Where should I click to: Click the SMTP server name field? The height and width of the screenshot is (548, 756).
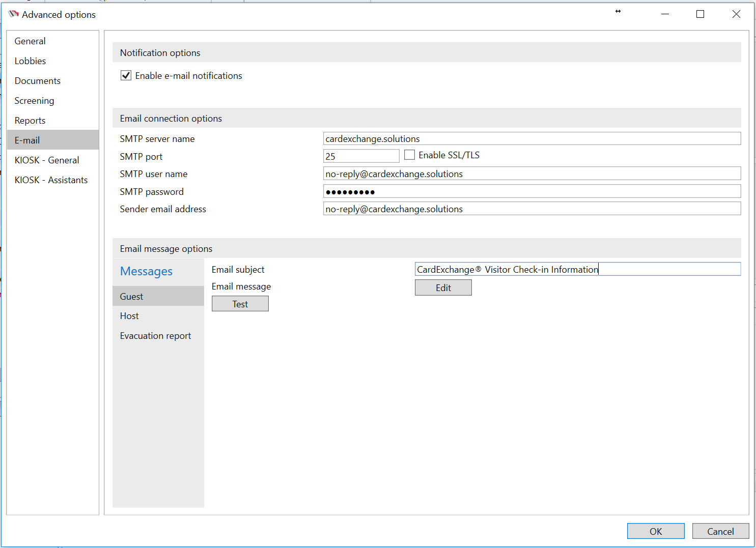coord(532,138)
